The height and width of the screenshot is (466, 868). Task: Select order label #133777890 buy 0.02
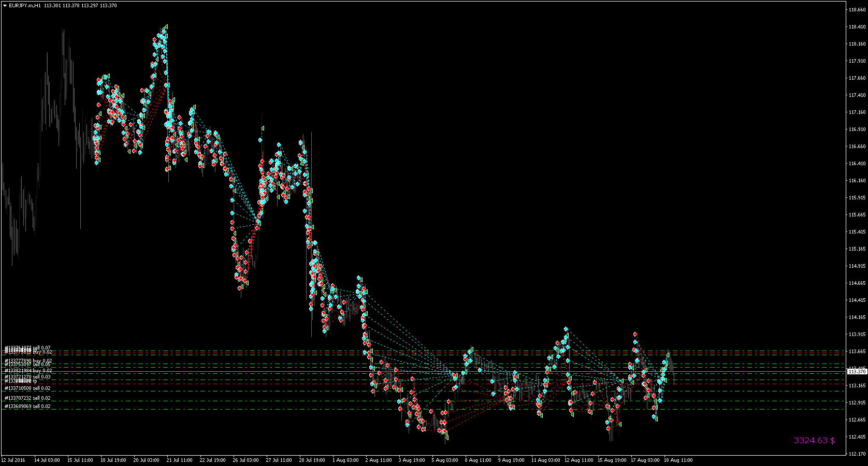click(x=28, y=360)
